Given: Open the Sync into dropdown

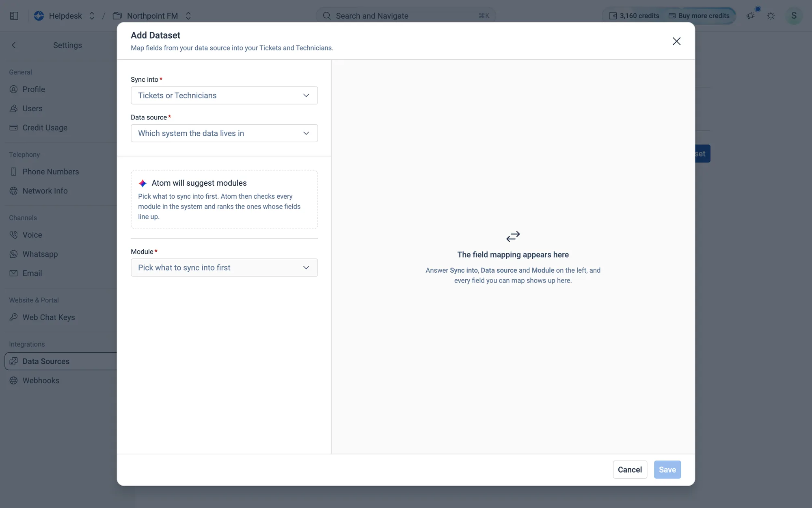Looking at the screenshot, I should point(224,96).
